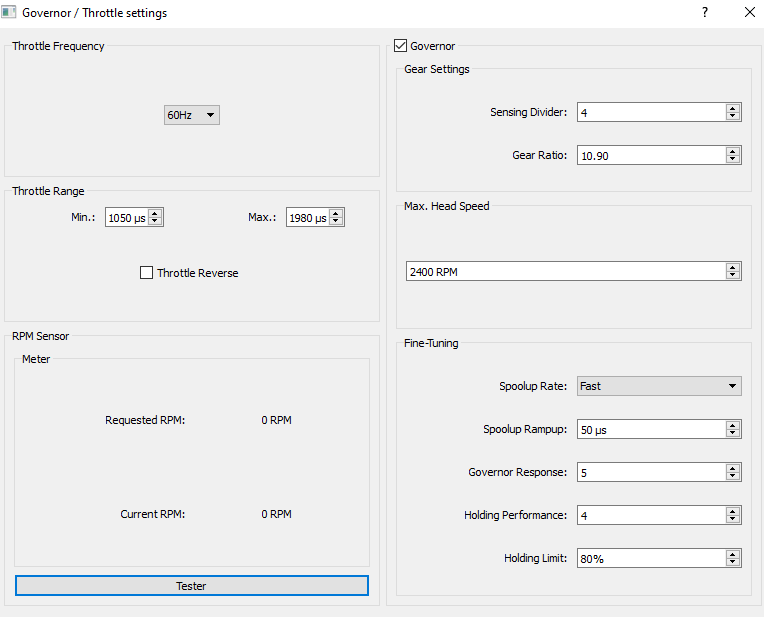Decrease Throttle Range Max value
764x617 pixels.
click(x=337, y=222)
